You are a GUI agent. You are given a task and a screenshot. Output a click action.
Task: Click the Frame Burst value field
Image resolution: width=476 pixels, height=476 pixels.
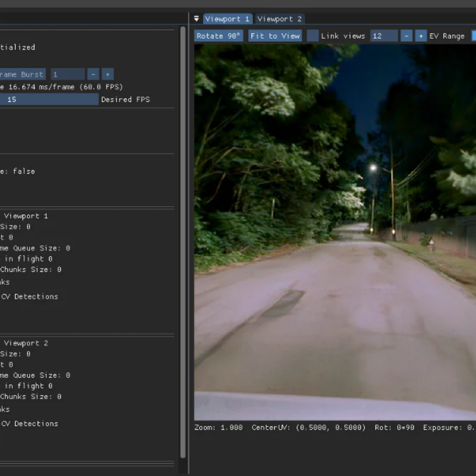(68, 74)
